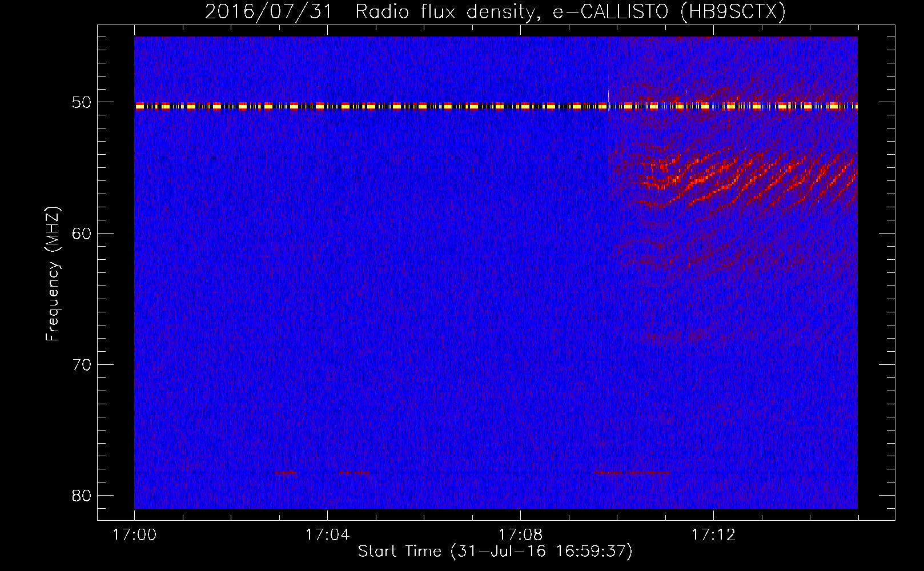Click the 50 MHz frequency tick label
924x571 pixels.
82,102
